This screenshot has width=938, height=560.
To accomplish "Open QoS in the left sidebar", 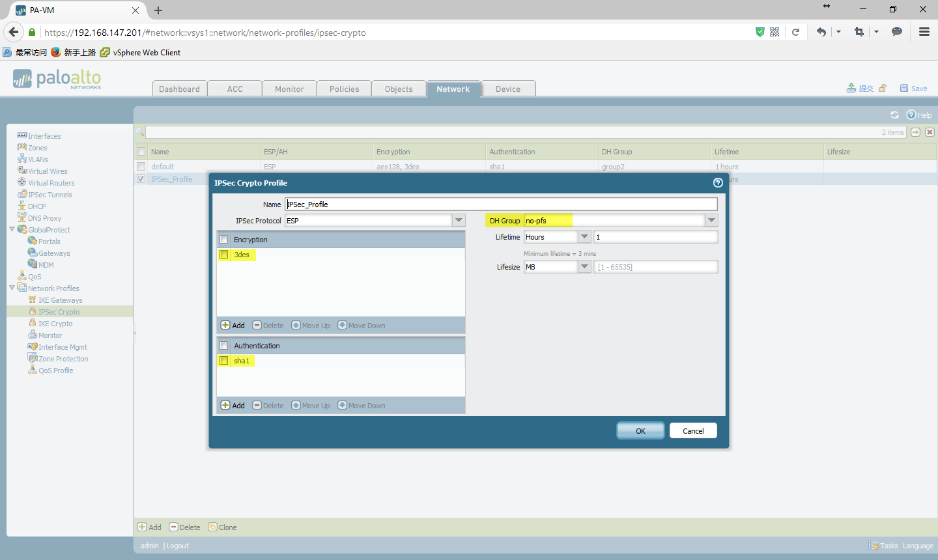I will 35,277.
